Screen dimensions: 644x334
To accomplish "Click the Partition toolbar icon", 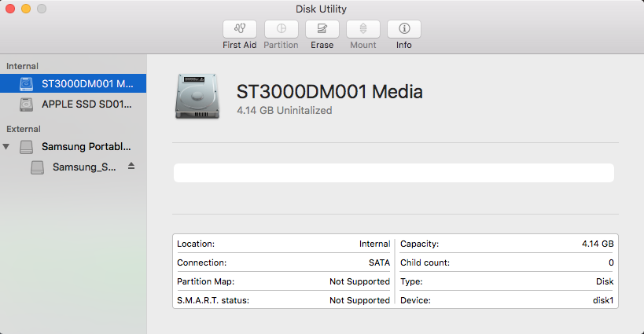I will click(281, 29).
